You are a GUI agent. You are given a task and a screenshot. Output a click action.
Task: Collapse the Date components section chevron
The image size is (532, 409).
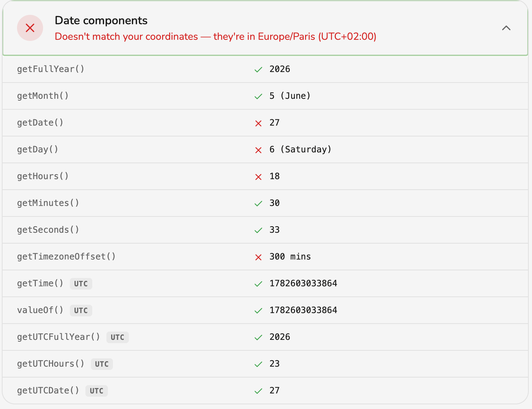506,28
